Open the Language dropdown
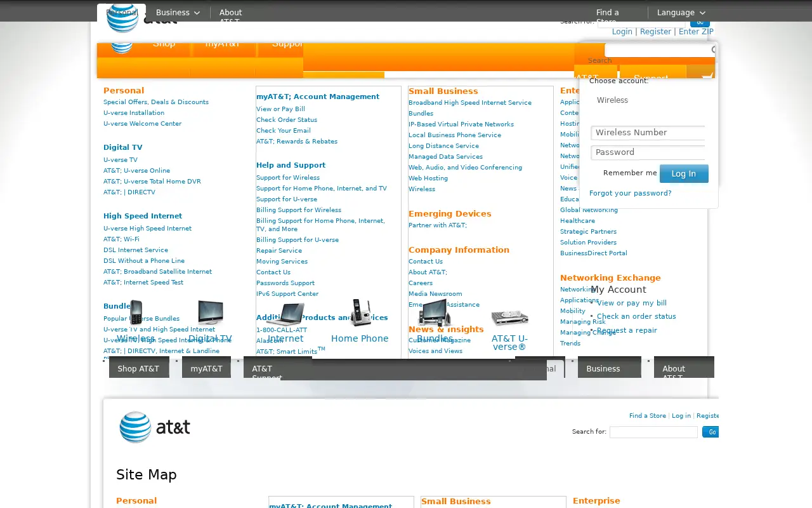Viewport: 812px width, 508px height. (681, 13)
